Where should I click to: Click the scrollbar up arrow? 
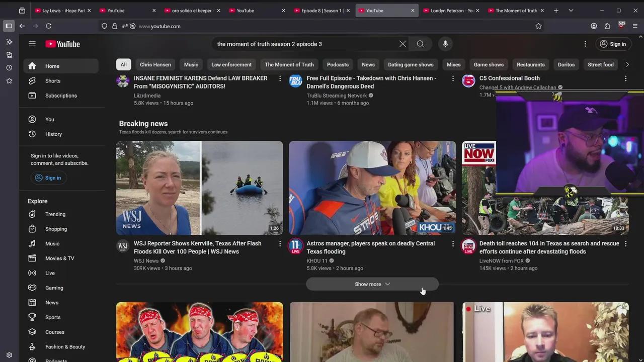[640, 37]
